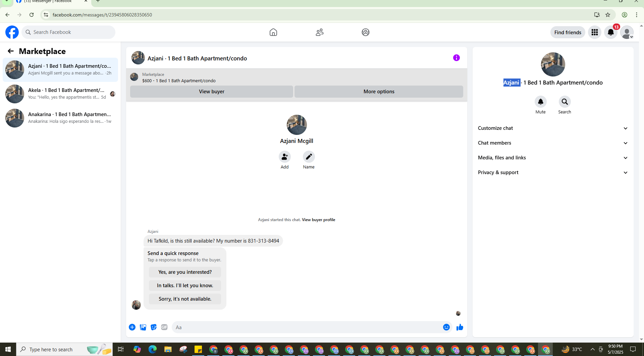Open the Facebook logo home link

[x=12, y=32]
